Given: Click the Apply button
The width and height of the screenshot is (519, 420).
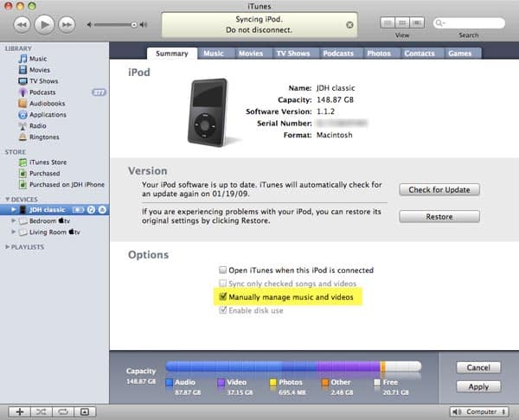Looking at the screenshot, I should pyautogui.click(x=478, y=386).
